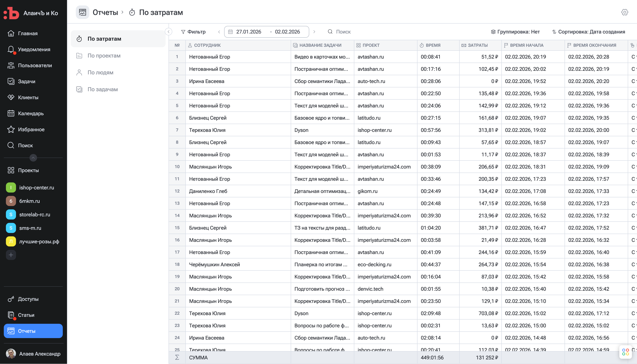The image size is (637, 364).
Task: Open Favorites star in sidebar
Action: pyautogui.click(x=11, y=130)
